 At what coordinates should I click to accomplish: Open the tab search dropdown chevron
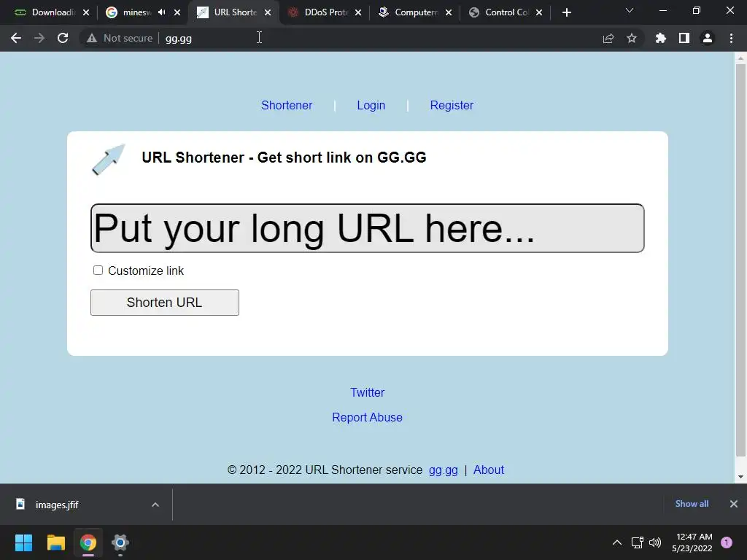(630, 10)
